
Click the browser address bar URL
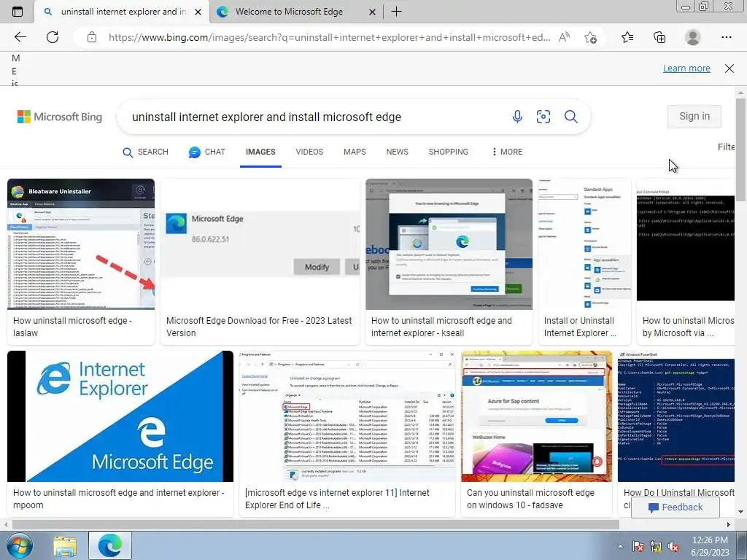tap(329, 37)
